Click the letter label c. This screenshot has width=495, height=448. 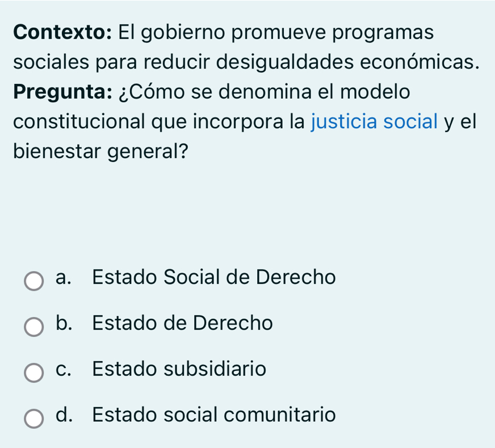point(63,370)
